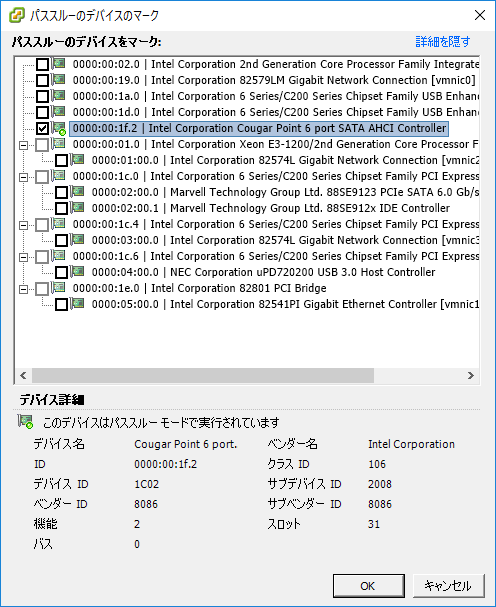
Task: Click device icon for 0000:00:01.0 row
Action: (59, 144)
